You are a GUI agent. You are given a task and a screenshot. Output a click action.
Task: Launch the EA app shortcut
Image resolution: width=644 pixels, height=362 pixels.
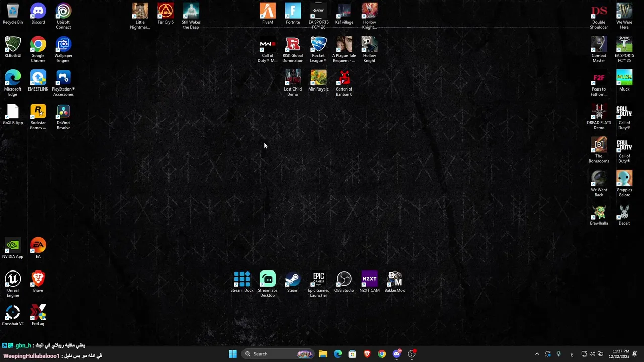tap(38, 249)
